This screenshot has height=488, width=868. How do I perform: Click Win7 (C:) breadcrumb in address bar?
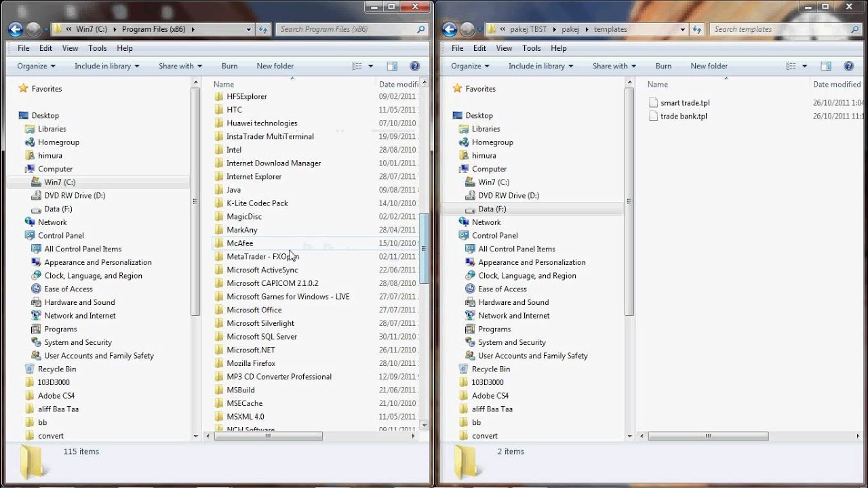92,29
